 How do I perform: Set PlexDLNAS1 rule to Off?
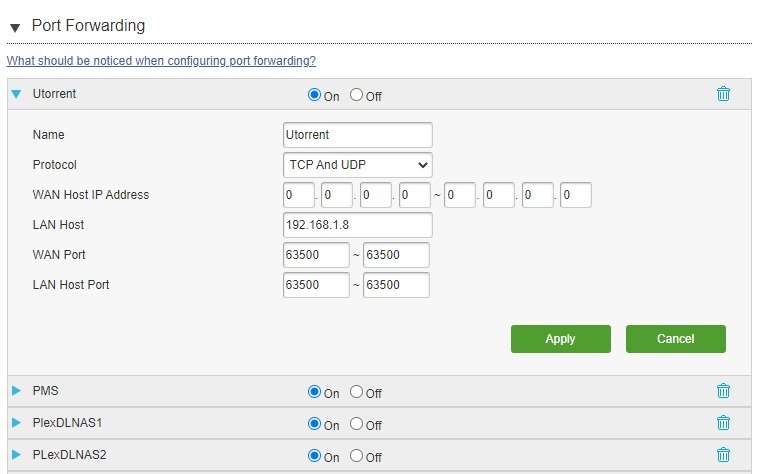[x=356, y=424]
